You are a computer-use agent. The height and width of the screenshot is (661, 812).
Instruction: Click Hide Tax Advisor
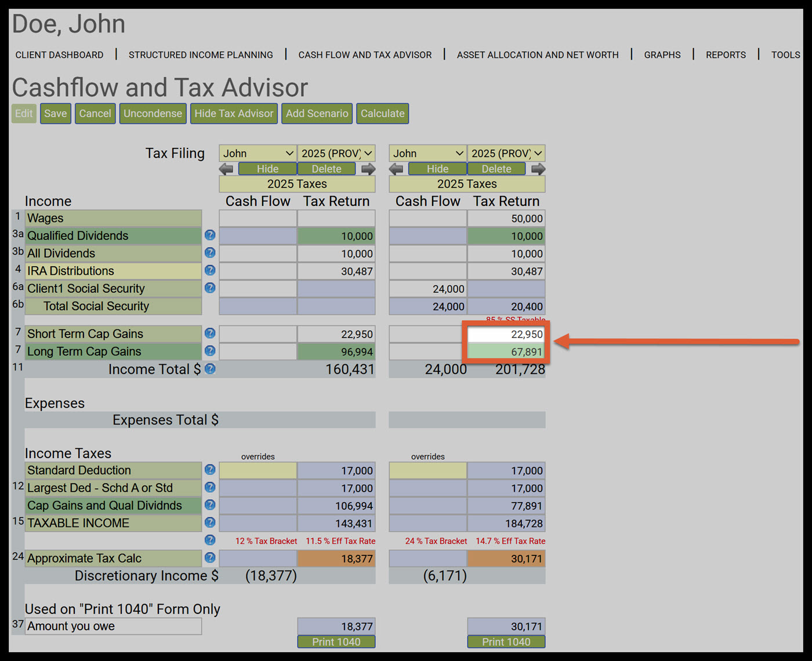click(234, 114)
